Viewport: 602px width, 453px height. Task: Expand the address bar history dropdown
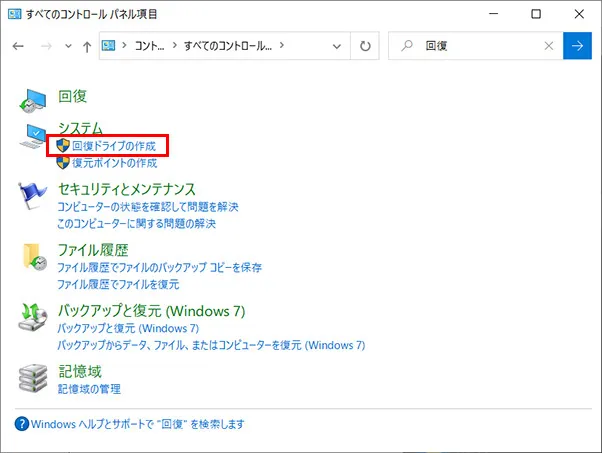tap(337, 46)
